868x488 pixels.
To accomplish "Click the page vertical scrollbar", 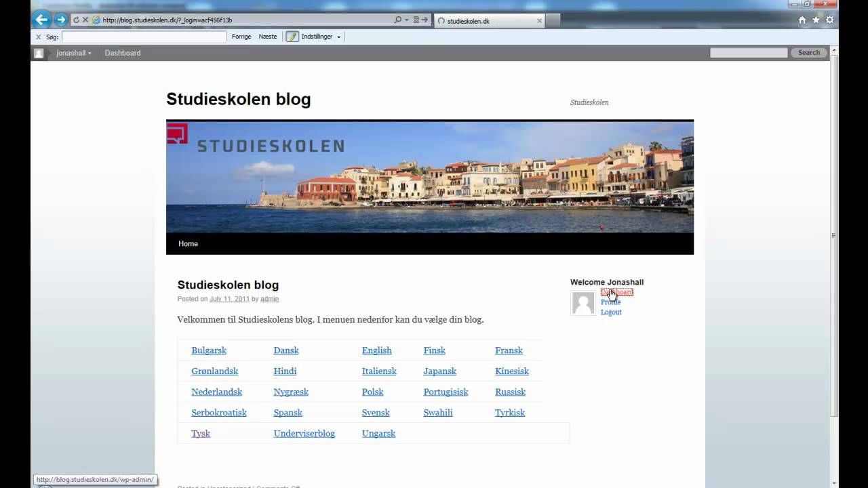I will click(835, 235).
